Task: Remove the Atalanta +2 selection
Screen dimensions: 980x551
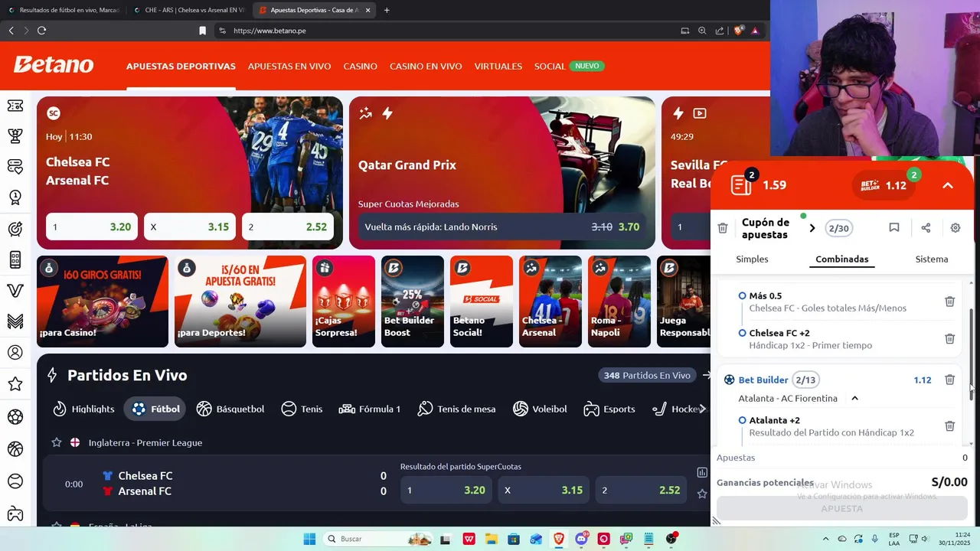Action: pyautogui.click(x=949, y=426)
